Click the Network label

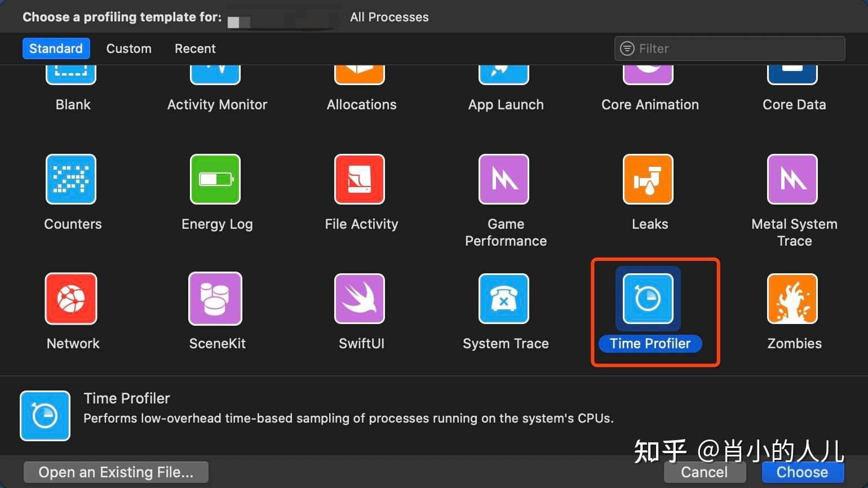tap(73, 344)
